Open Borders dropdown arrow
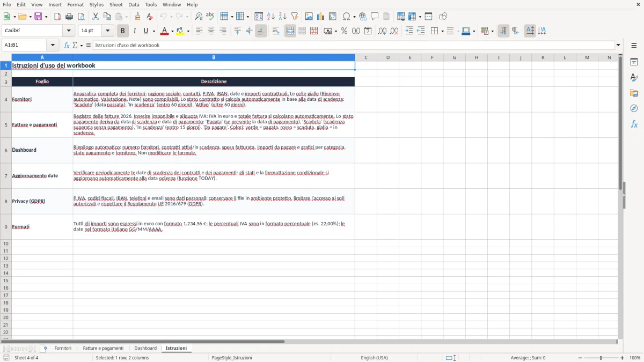The image size is (644, 362). point(442,31)
